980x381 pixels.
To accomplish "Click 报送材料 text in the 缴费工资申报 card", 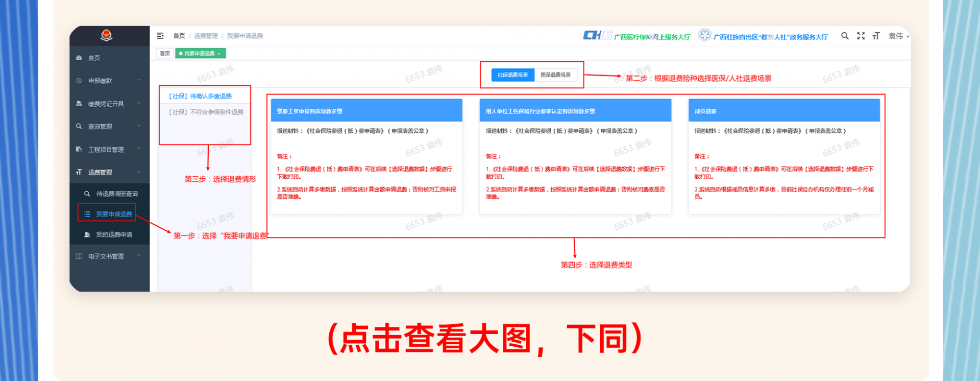I will tap(353, 131).
